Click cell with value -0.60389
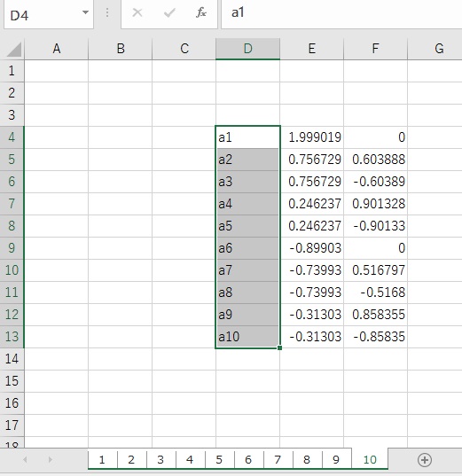 (x=375, y=182)
